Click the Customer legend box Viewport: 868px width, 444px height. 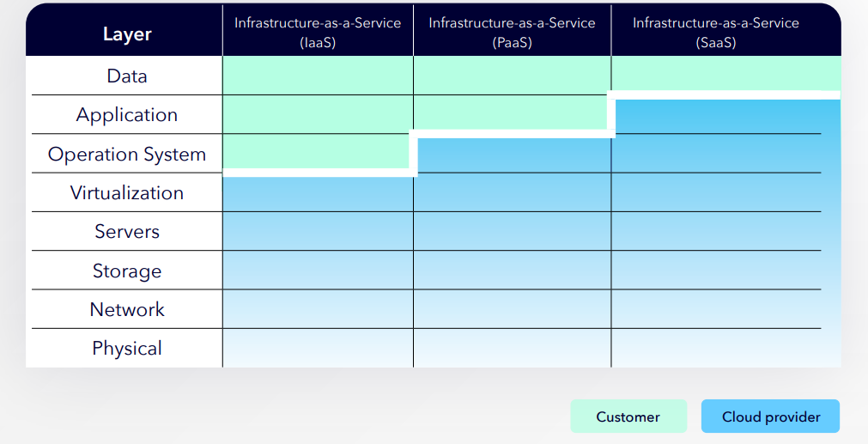(x=628, y=417)
